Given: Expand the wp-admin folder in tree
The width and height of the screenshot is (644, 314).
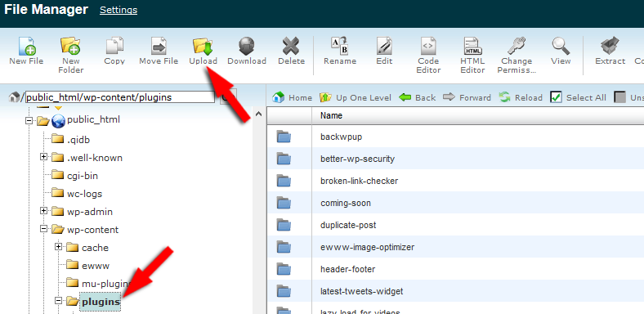Looking at the screenshot, I should pos(43,211).
